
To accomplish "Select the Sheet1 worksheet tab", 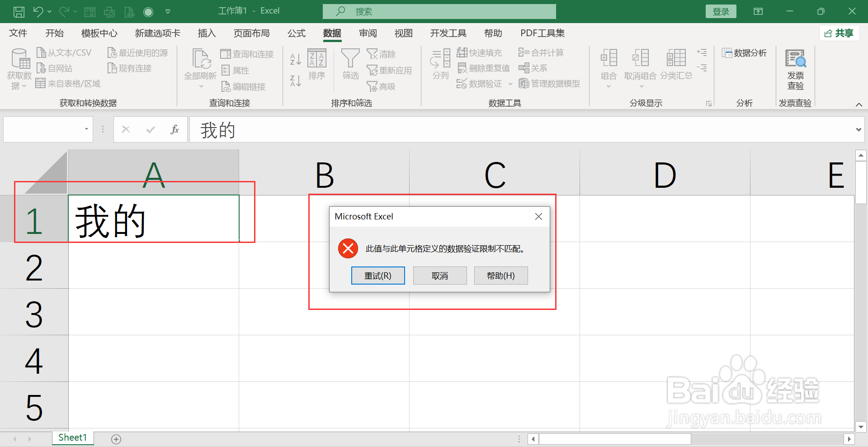I will click(x=72, y=437).
